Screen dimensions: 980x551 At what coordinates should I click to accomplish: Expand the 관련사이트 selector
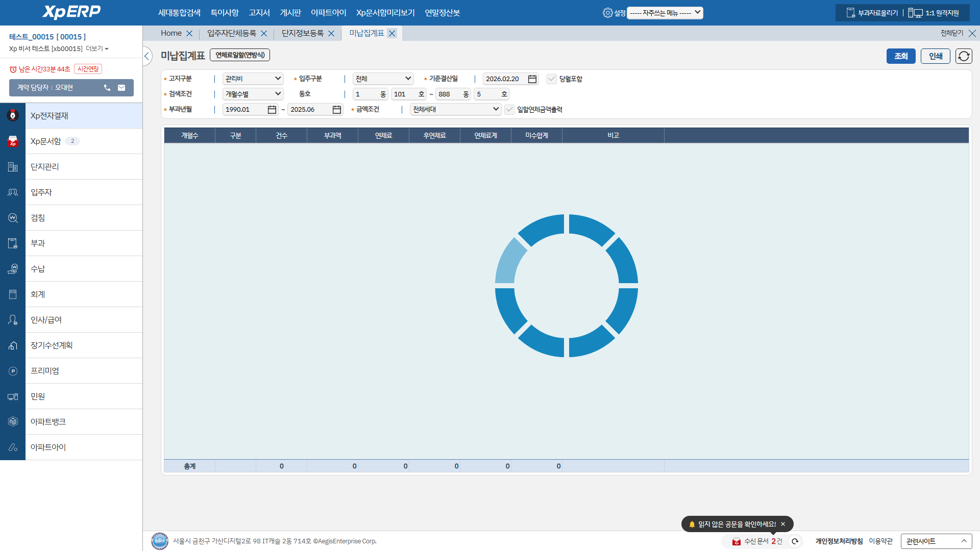coord(936,541)
